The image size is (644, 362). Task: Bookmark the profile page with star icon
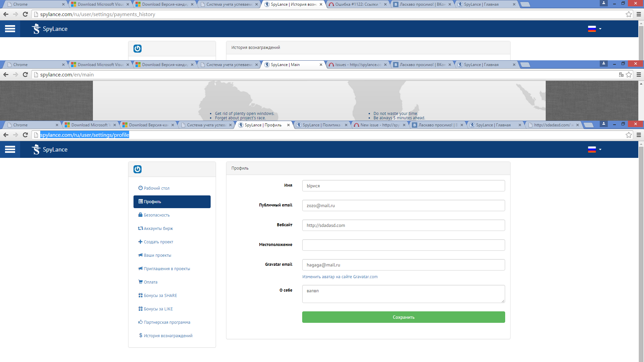tap(629, 135)
